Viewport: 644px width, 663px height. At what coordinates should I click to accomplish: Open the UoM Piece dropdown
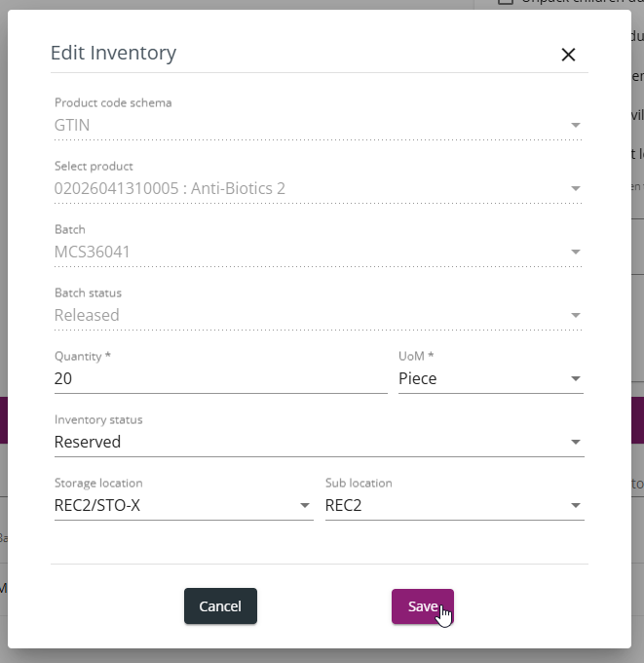[x=491, y=379]
